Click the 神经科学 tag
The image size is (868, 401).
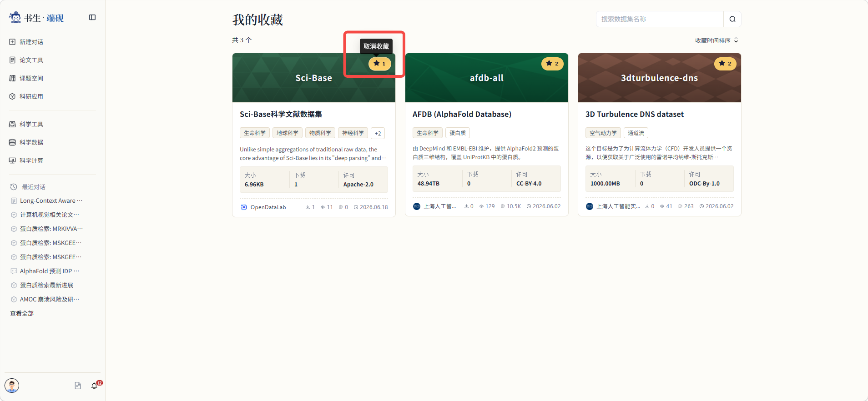coord(353,133)
